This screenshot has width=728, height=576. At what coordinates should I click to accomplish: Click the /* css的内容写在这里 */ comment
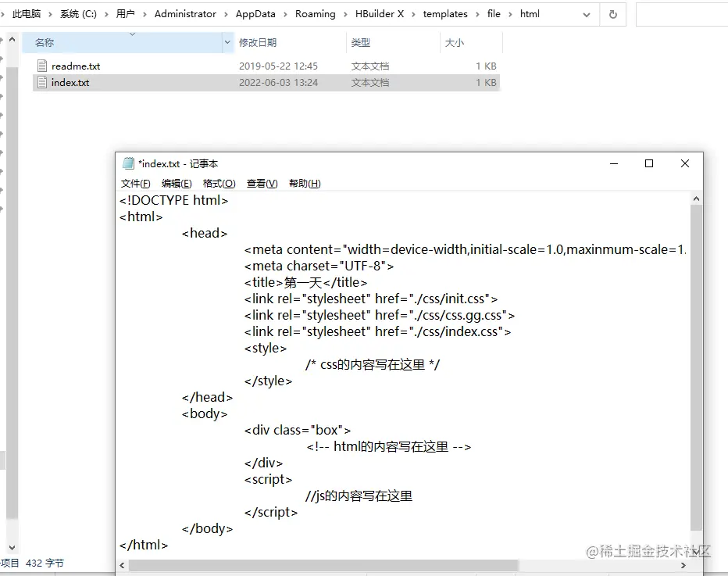click(x=373, y=365)
